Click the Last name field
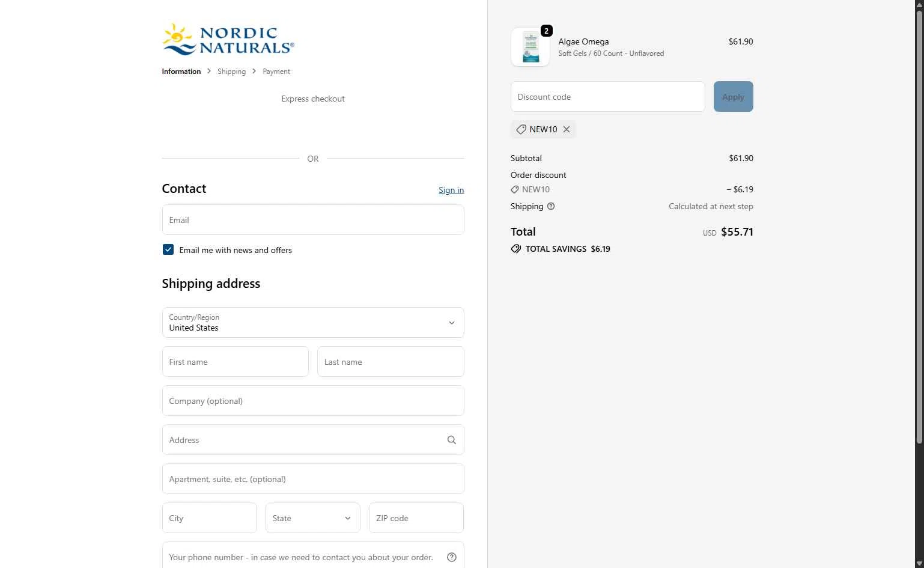Viewport: 924px width, 568px height. click(391, 361)
